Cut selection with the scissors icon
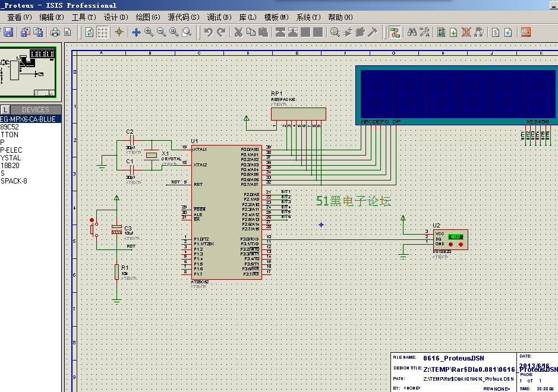Image resolution: width=558 pixels, height=392 pixels. coord(238,33)
